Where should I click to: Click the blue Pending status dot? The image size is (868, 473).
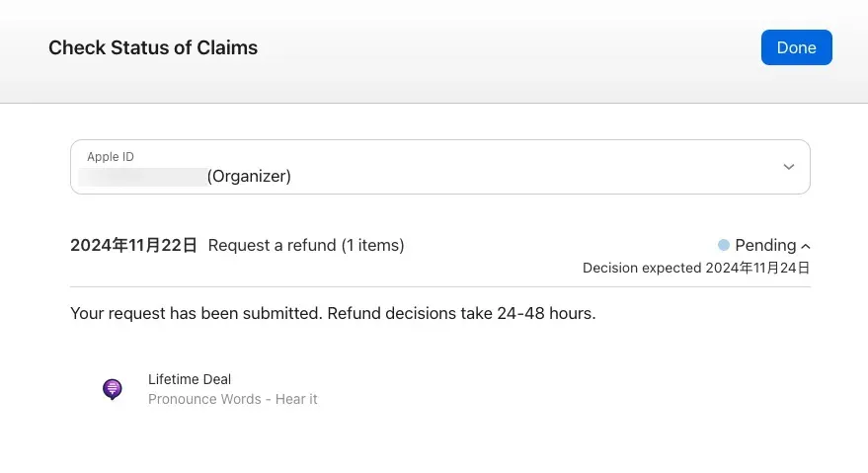(x=724, y=245)
